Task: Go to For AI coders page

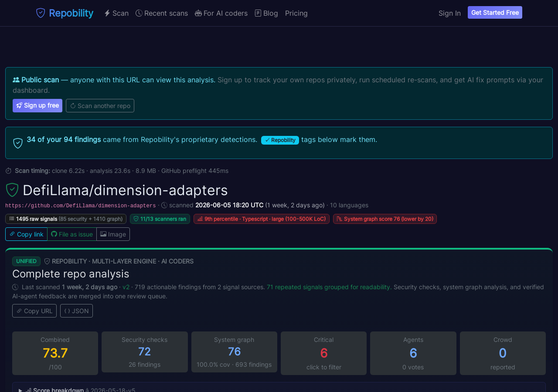Action: (221, 13)
